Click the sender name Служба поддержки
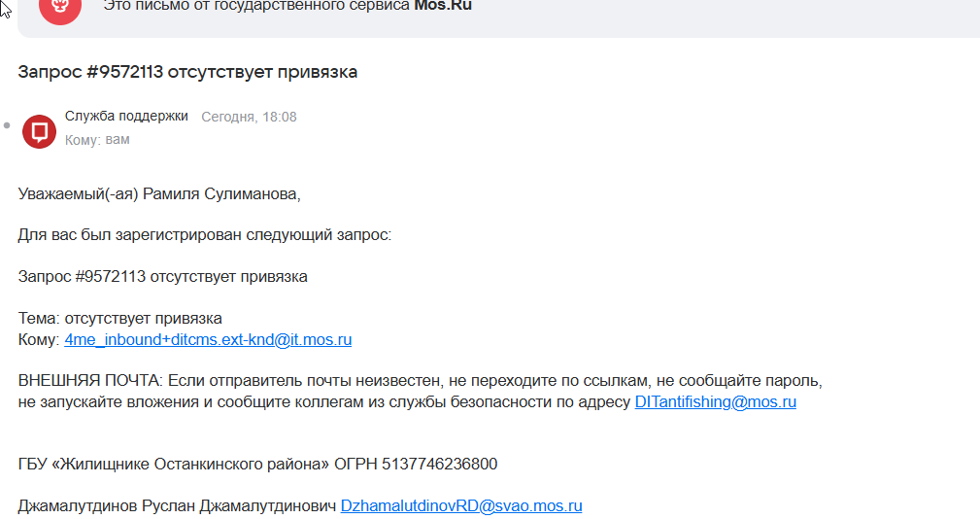980x519 pixels. click(126, 117)
